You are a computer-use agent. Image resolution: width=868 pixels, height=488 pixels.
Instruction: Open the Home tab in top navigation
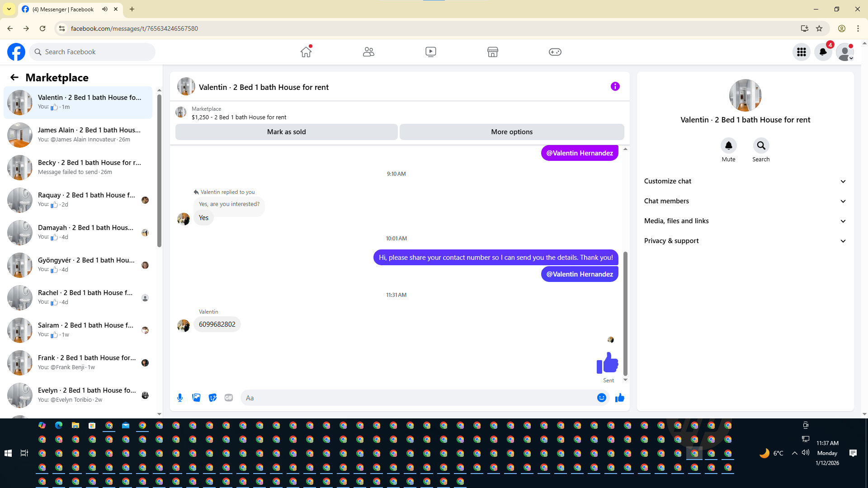click(306, 52)
